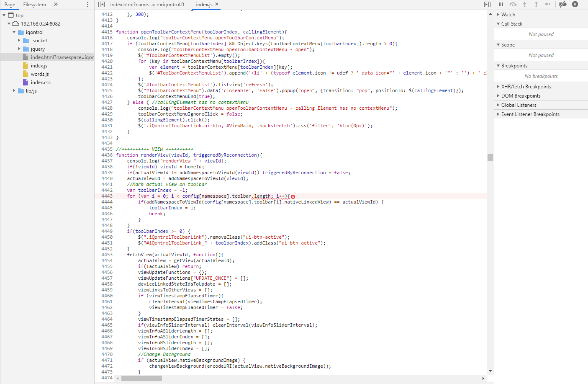Expand the Watch section
The image size is (588, 384).
pos(541,14)
